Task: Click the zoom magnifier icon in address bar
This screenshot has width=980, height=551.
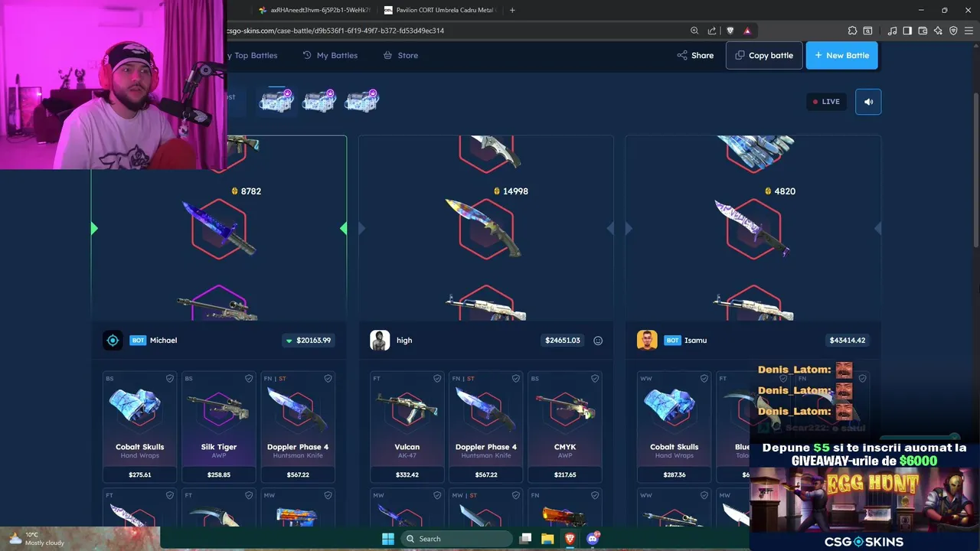Action: 694,31
